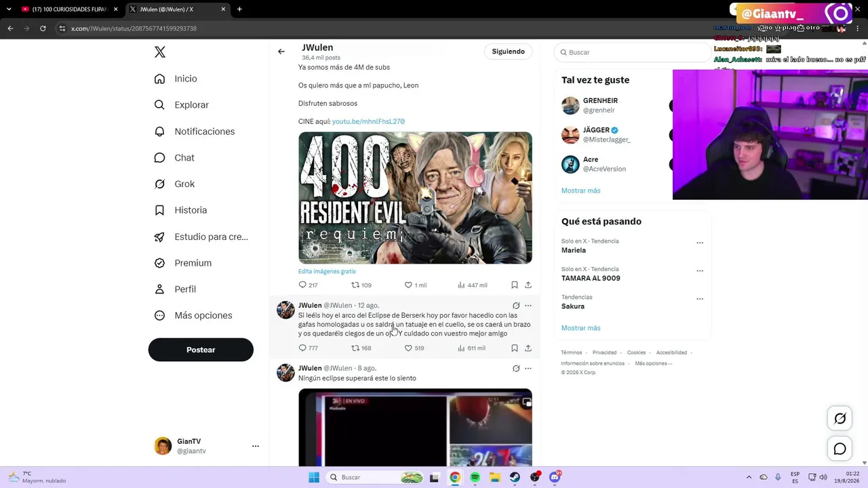Viewport: 868px width, 488px height.
Task: Open more options on the Berserk post
Action: (528, 306)
